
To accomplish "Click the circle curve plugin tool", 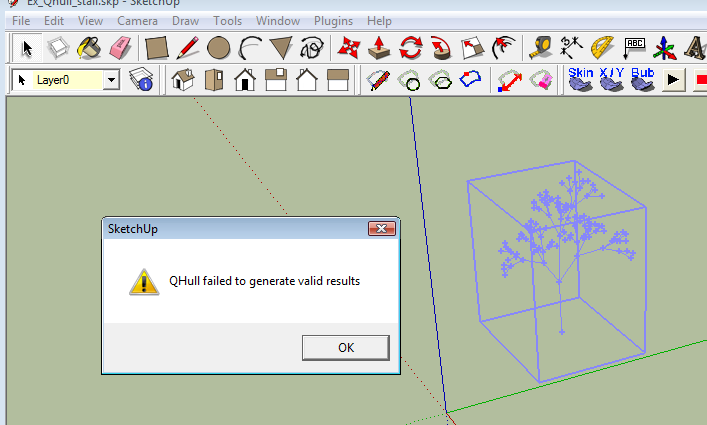I will (x=409, y=80).
